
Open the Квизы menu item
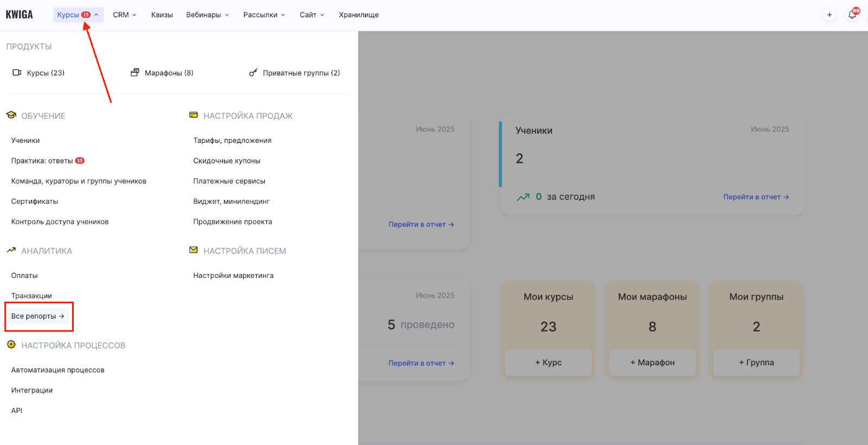pos(162,15)
